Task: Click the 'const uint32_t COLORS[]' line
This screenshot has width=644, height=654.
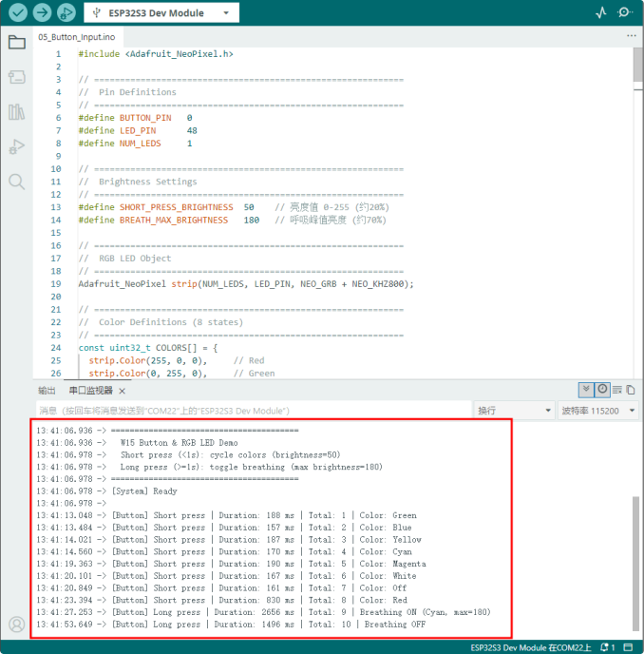Action: [148, 348]
